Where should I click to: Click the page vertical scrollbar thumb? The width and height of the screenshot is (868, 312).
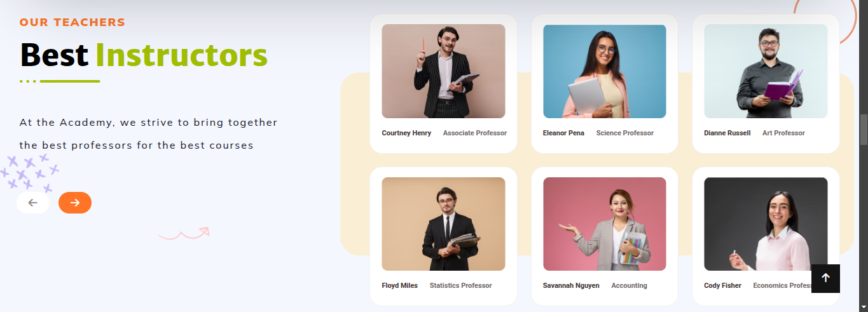pyautogui.click(x=864, y=130)
